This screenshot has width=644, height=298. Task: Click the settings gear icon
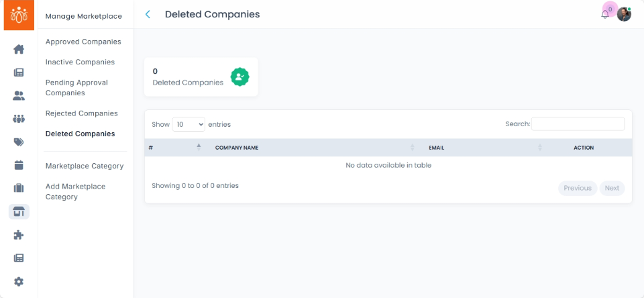coord(19,282)
